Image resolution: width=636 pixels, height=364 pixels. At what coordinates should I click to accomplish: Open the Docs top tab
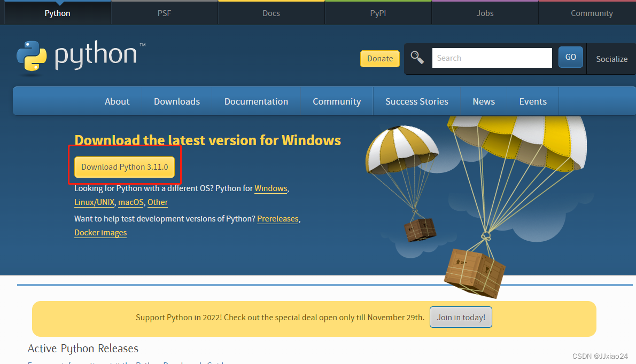pos(272,13)
